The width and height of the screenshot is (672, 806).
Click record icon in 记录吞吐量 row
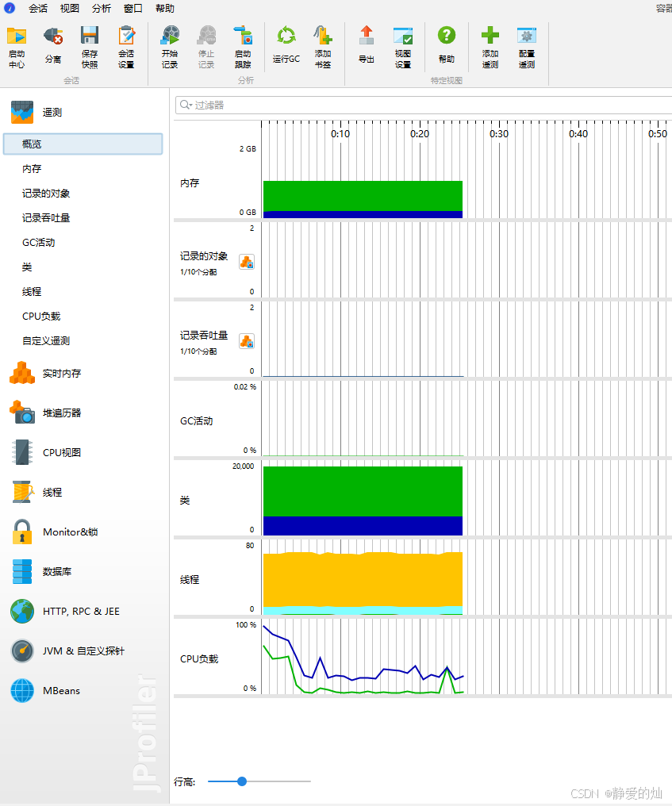[247, 341]
